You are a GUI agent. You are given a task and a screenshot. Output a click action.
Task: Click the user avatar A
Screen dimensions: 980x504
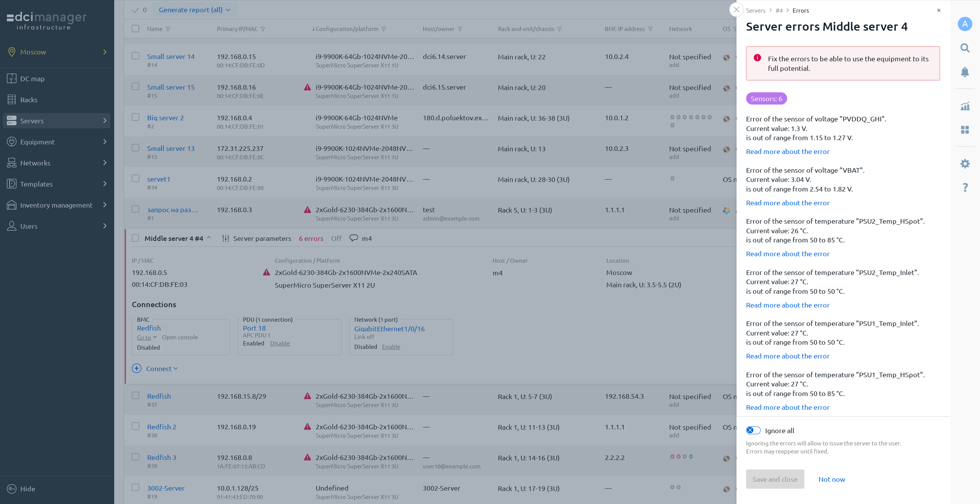965,24
